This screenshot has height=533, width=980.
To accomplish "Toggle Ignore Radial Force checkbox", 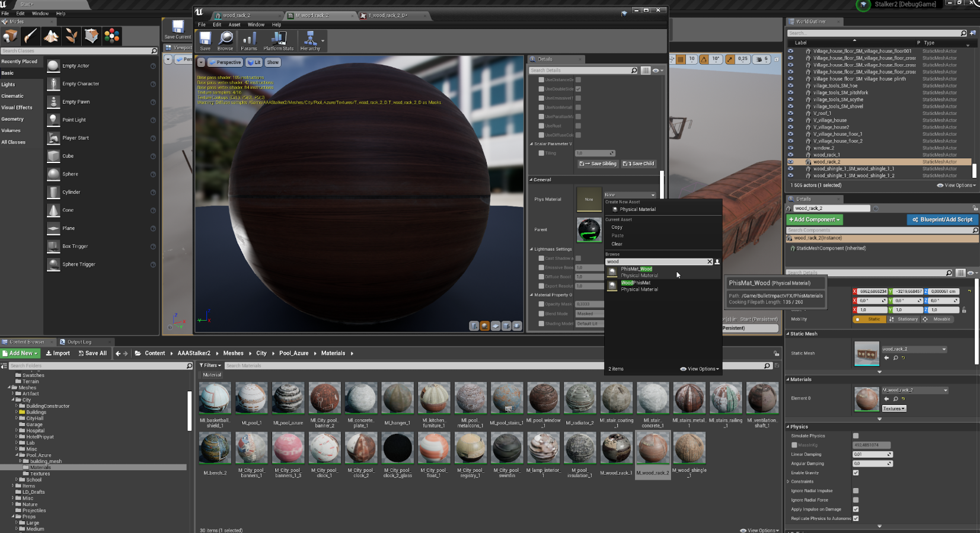I will tap(855, 500).
